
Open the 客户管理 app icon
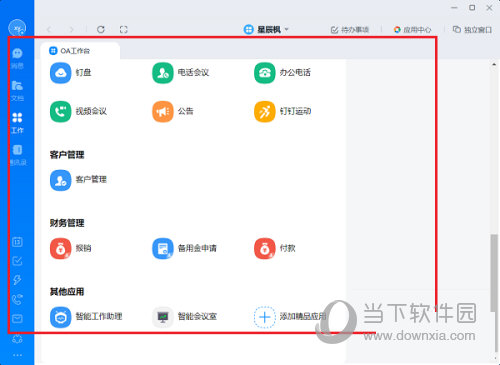pos(61,180)
